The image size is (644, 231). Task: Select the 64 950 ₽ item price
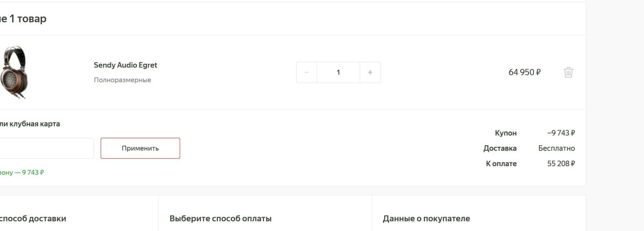[524, 72]
